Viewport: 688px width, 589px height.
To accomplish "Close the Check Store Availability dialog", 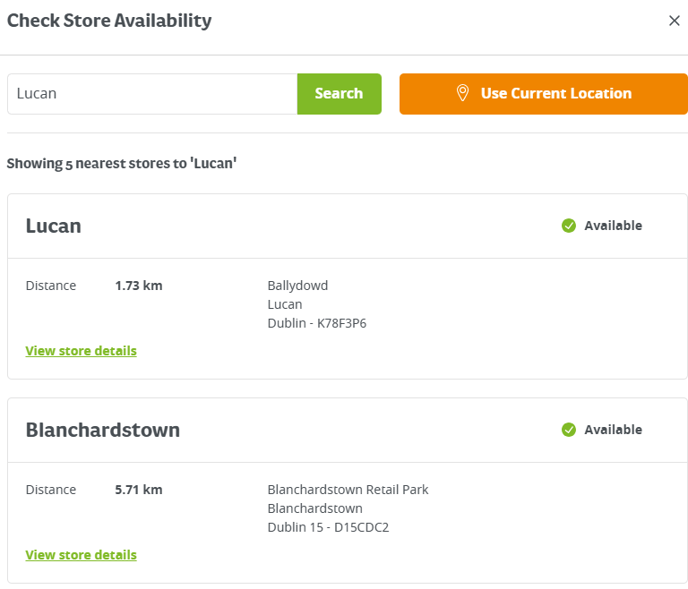I will 674,21.
